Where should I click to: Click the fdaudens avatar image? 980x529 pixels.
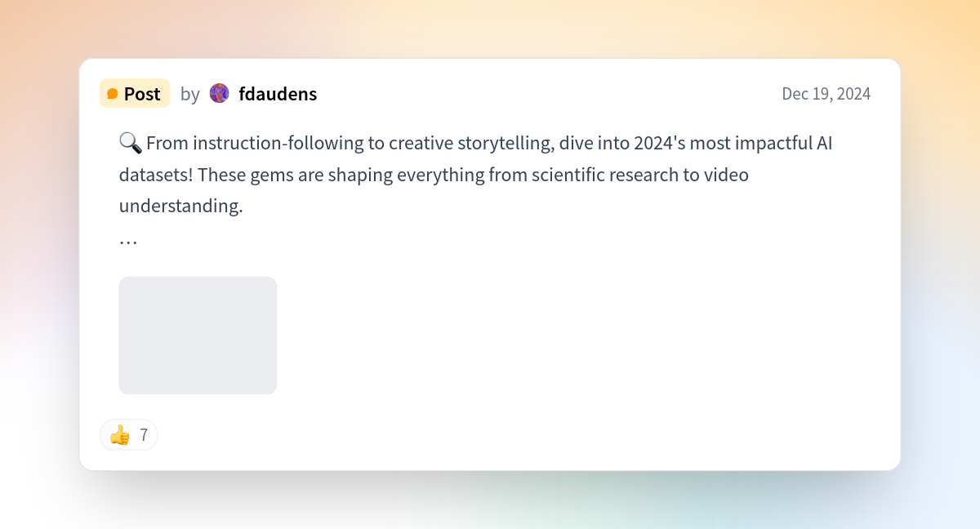[219, 93]
